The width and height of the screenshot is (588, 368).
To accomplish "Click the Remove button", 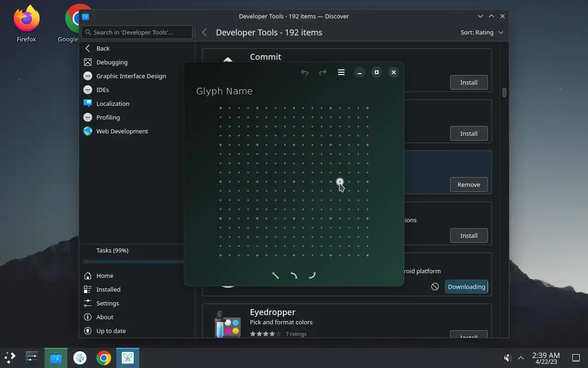I will 469,184.
